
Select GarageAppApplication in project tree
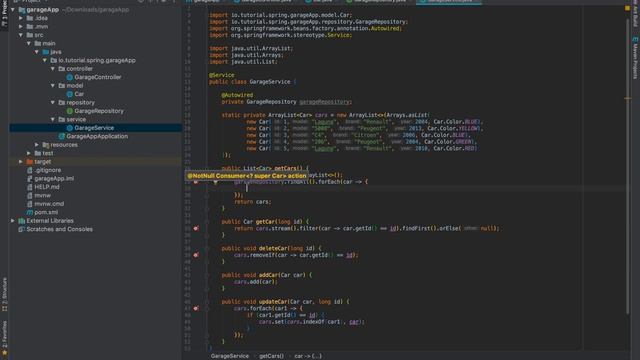click(97, 136)
